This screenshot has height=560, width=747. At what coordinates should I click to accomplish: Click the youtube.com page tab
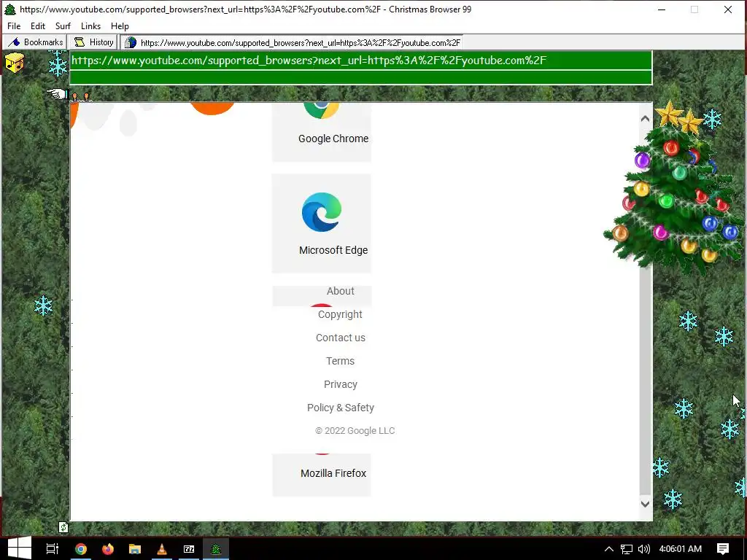coord(292,42)
